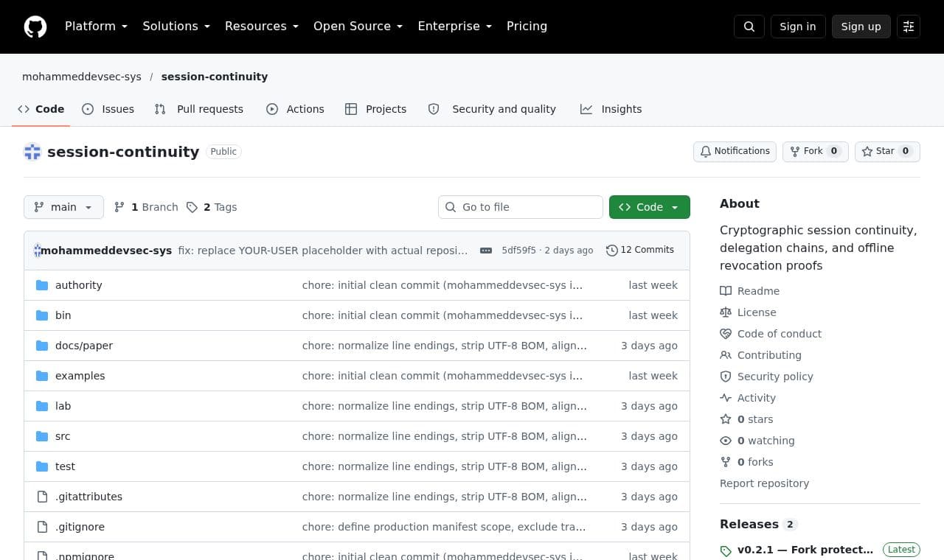
Task: Click the tag icon beside v0.2.1 release
Action: point(726,551)
